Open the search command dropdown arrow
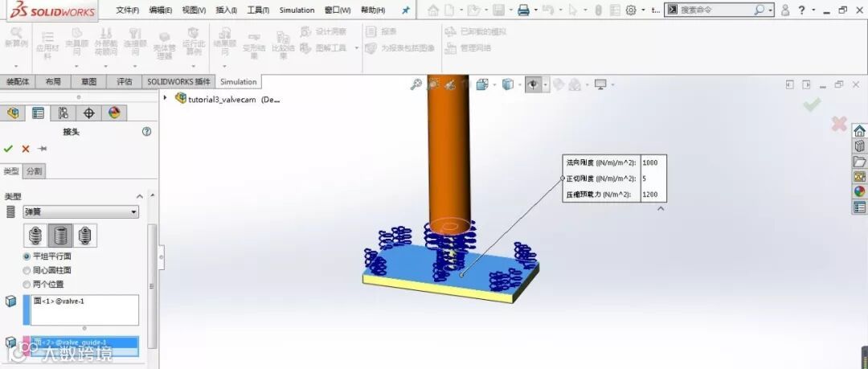 click(x=770, y=10)
